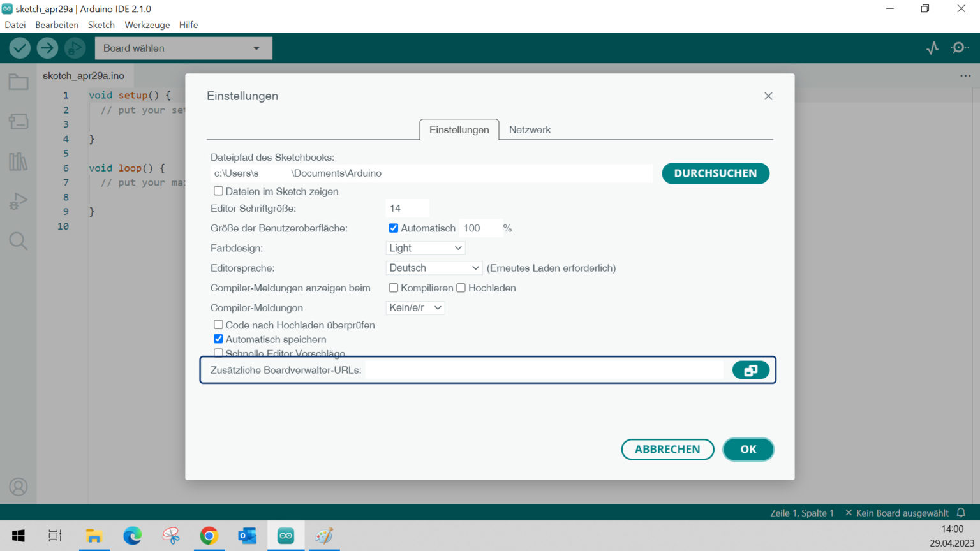
Task: Open the Serial Plotter icon
Action: (932, 48)
